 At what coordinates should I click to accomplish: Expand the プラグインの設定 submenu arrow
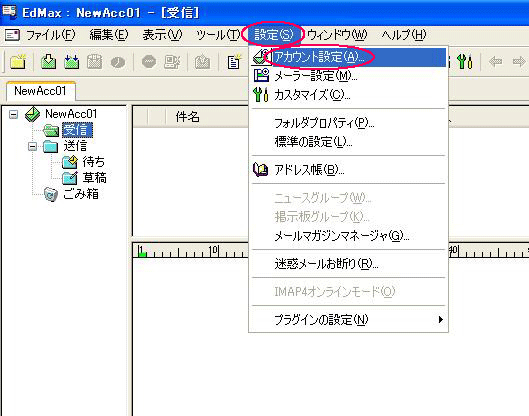pos(440,319)
